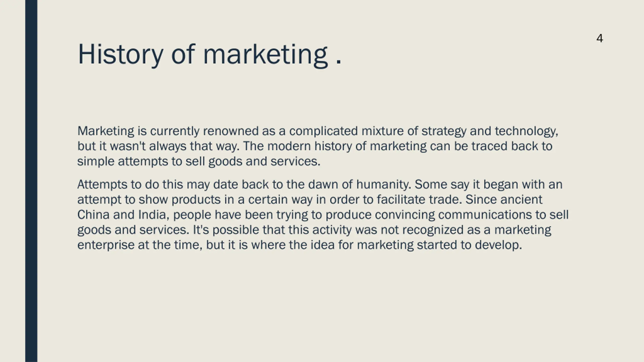Click the word "Attempts" starting the second paragraph
Viewport: 644px width, 362px height.
tap(102, 185)
